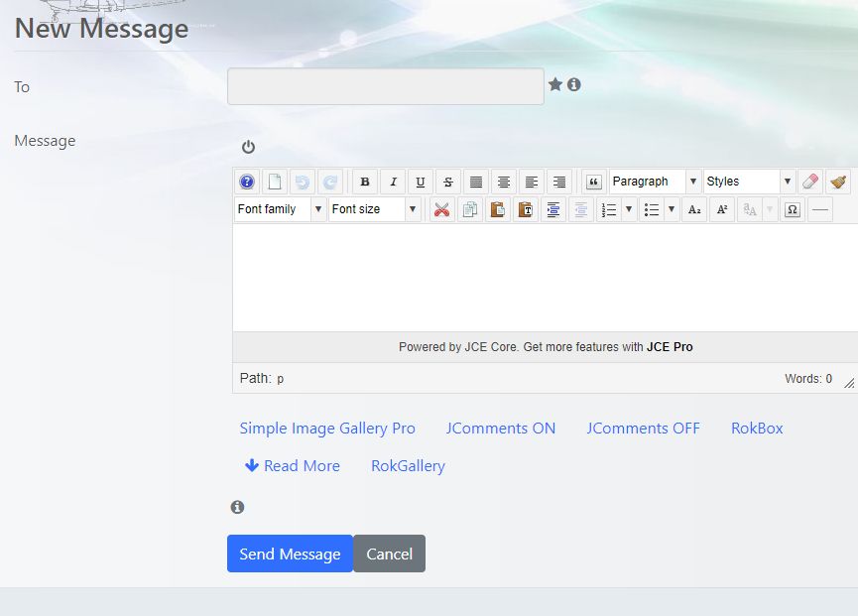The width and height of the screenshot is (858, 616).
Task: Open the Paragraph format dropdown
Action: point(655,182)
